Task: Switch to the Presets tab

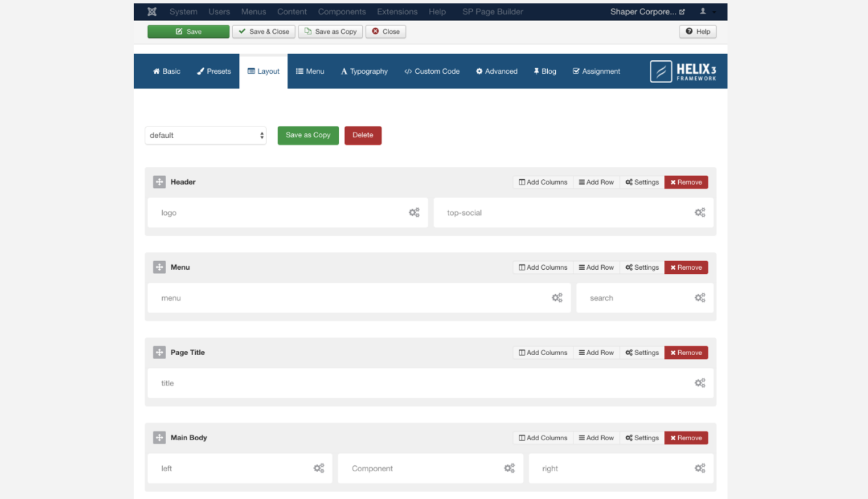Action: point(214,71)
